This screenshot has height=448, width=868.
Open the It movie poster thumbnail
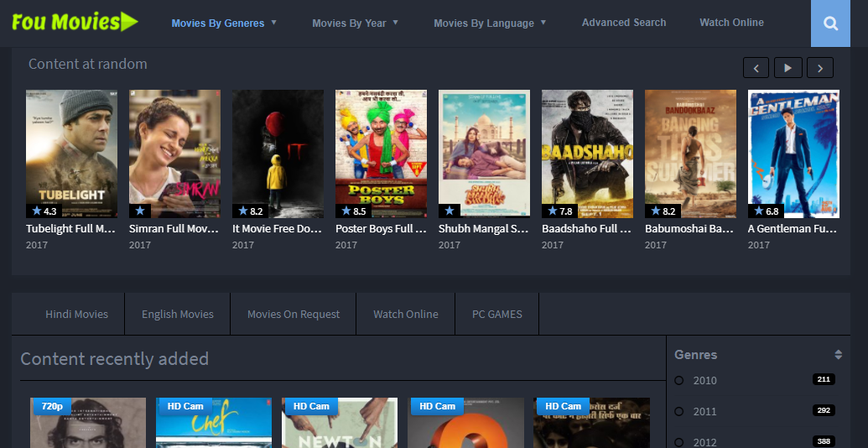(x=278, y=154)
